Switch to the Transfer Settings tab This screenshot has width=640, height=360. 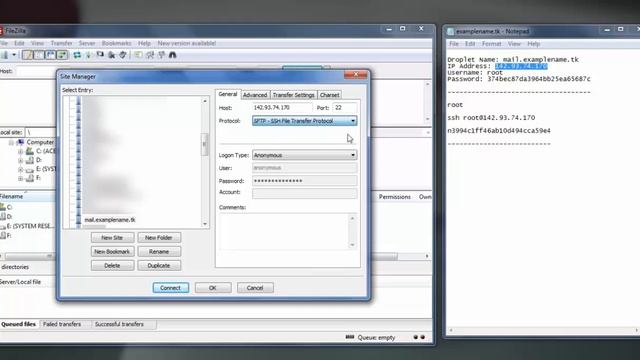pos(293,95)
